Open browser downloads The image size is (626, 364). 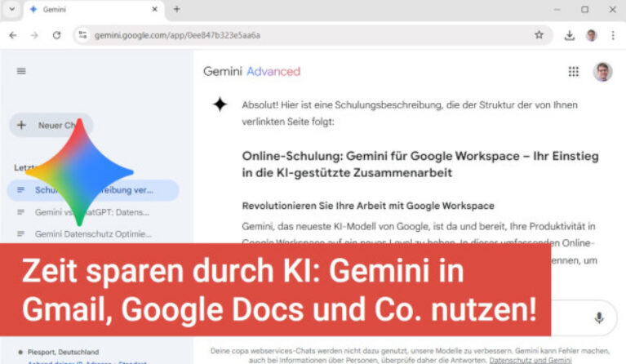(570, 35)
